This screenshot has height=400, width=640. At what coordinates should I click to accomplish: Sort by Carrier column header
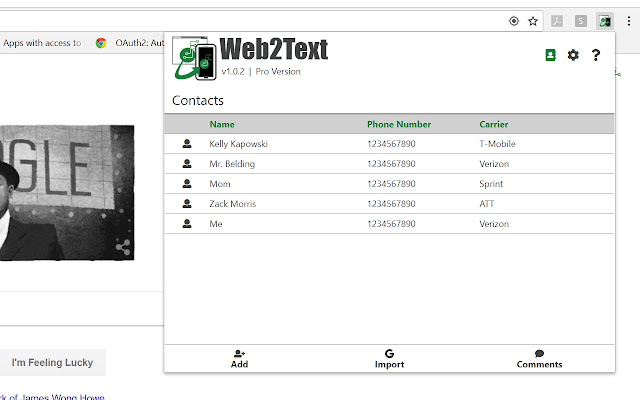(x=493, y=124)
